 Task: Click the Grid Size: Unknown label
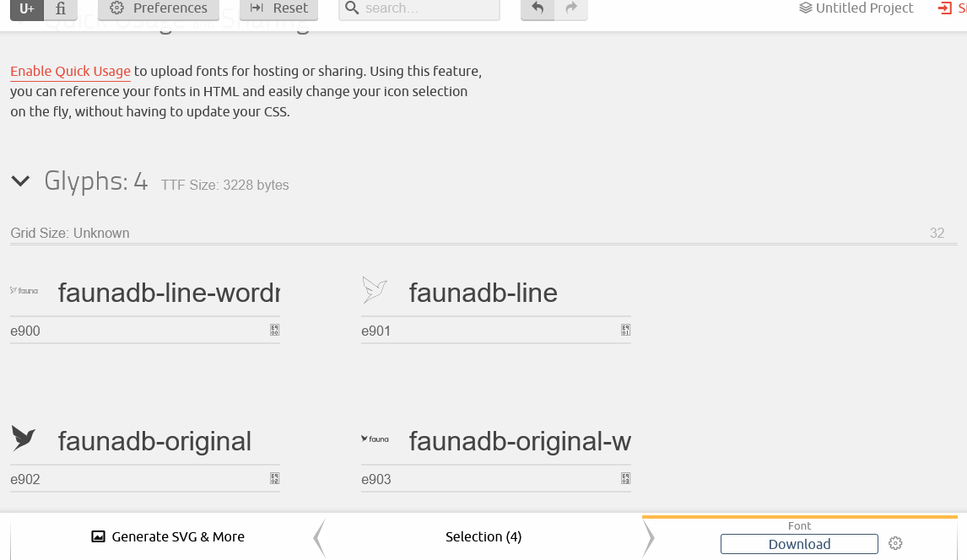coord(70,233)
